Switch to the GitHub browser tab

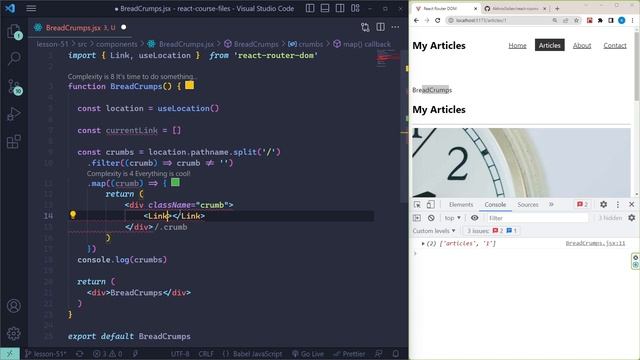pyautogui.click(x=515, y=9)
